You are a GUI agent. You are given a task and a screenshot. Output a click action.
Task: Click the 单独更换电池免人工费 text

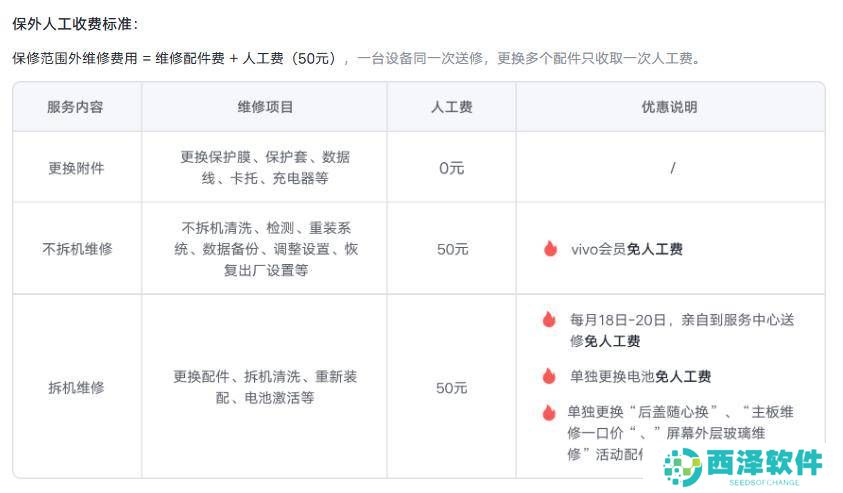point(640,376)
